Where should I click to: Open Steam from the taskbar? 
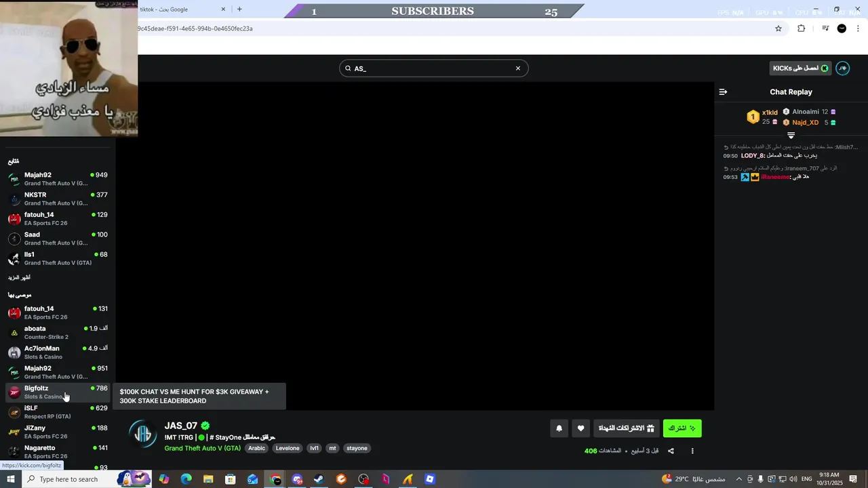point(319,479)
